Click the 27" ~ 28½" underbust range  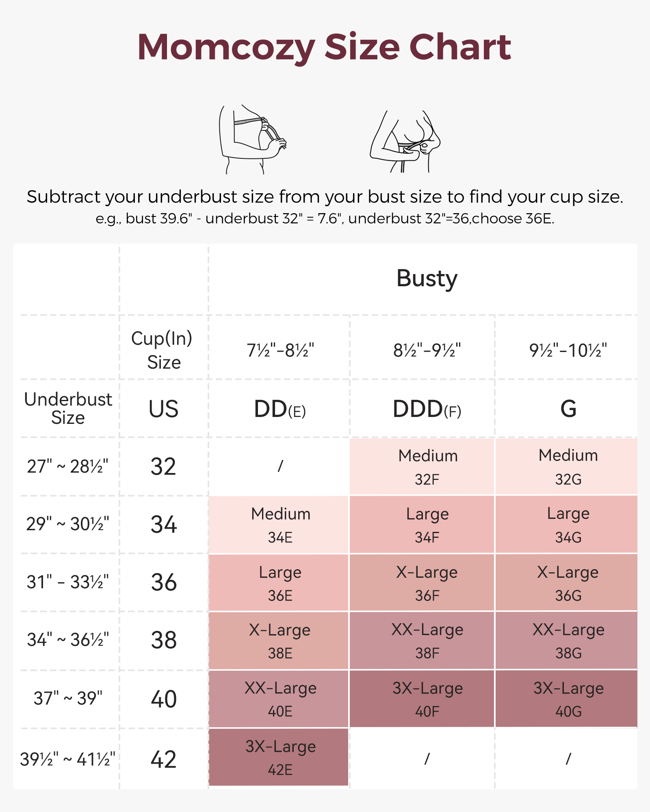[67, 467]
